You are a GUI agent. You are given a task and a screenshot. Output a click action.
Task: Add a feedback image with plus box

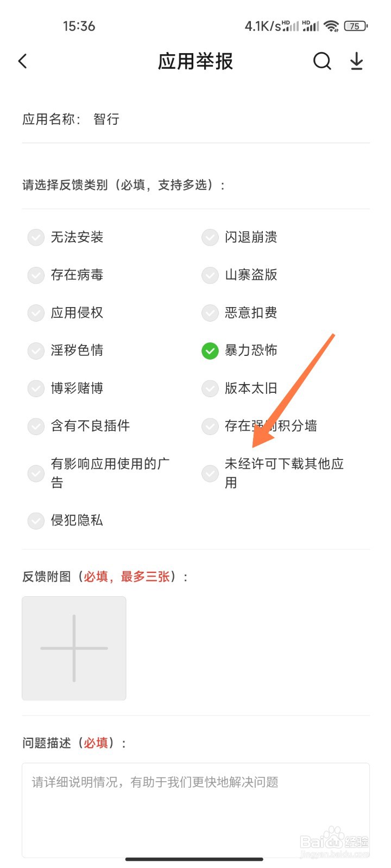pos(74,648)
